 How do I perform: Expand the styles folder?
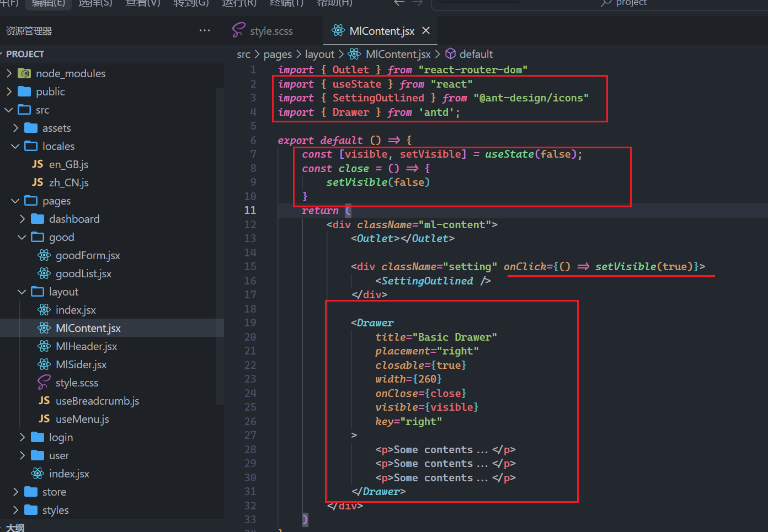click(15, 509)
